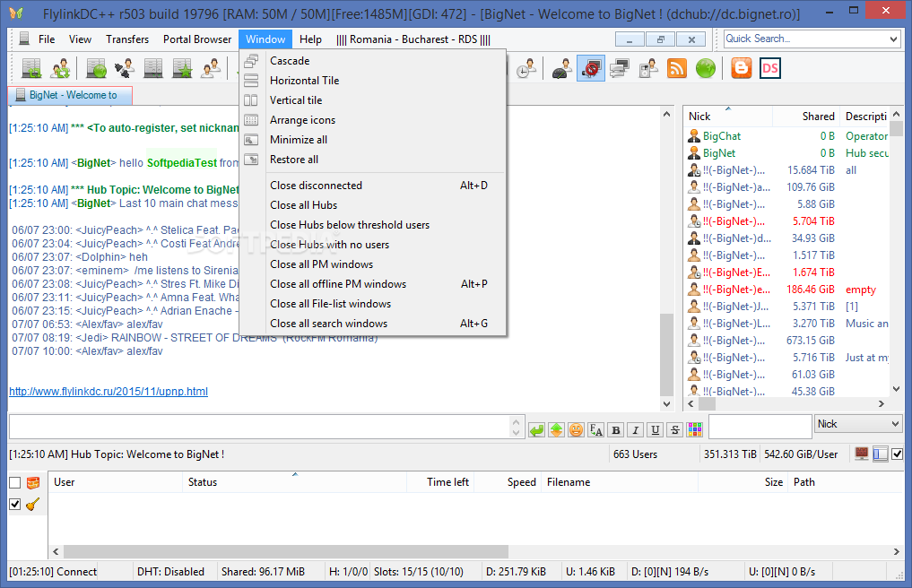Click the font transcode FA icon

click(x=596, y=430)
